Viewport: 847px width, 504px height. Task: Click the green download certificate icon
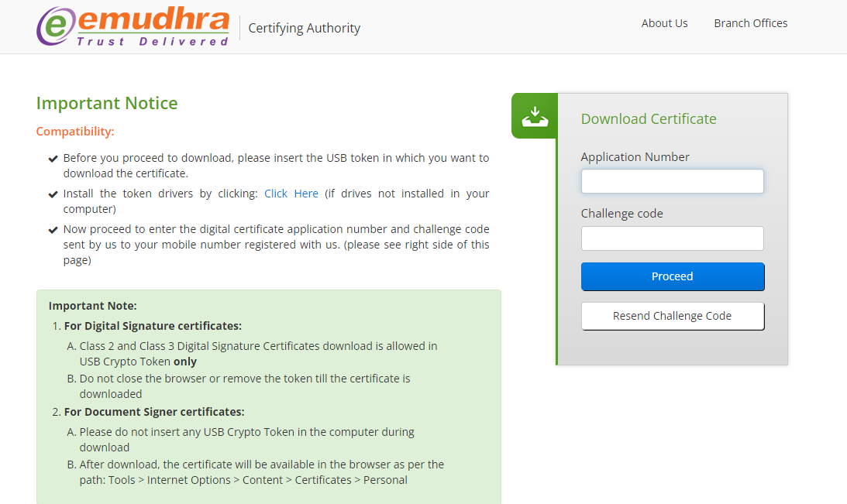pos(534,115)
